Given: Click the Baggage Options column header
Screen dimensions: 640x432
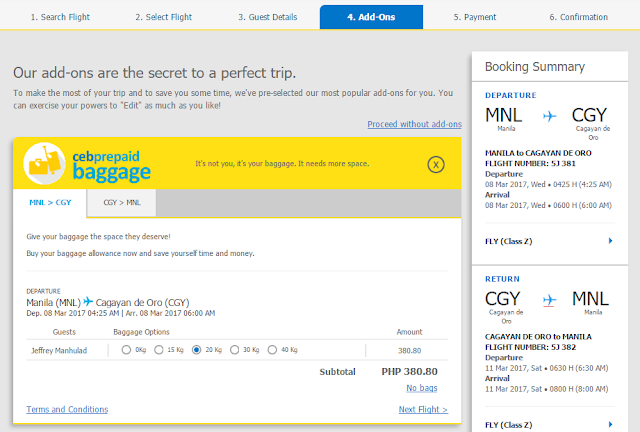Looking at the screenshot, I should 141,332.
